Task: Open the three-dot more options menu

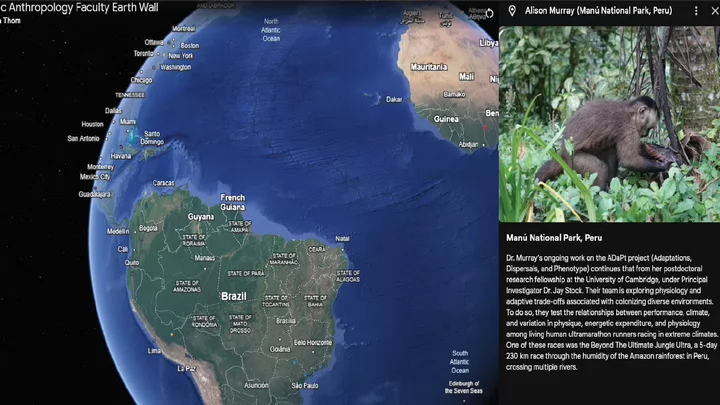Action: coord(696,11)
